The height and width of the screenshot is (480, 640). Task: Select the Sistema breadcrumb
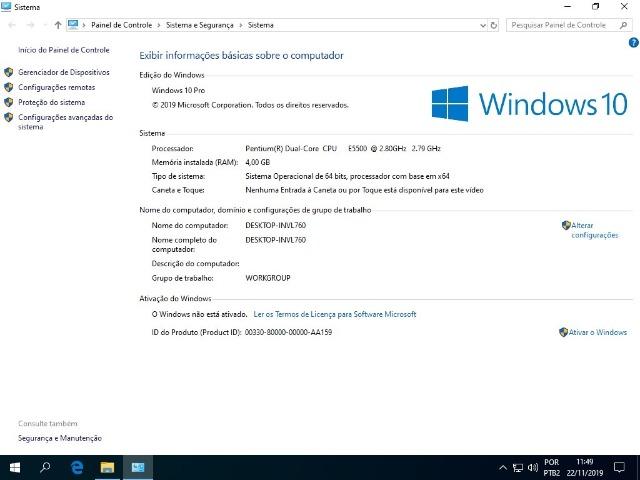pos(260,25)
